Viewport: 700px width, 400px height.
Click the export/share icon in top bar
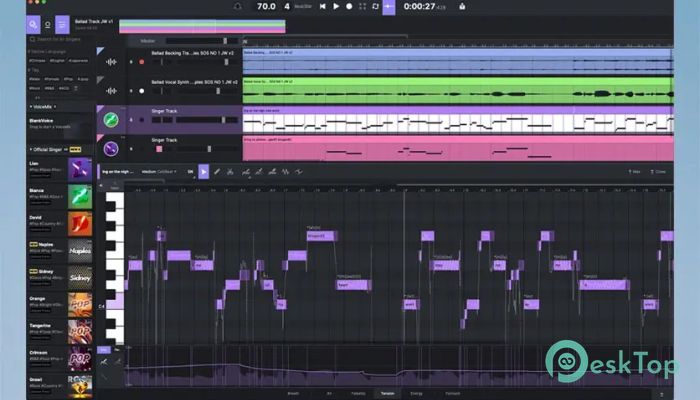pos(462,6)
